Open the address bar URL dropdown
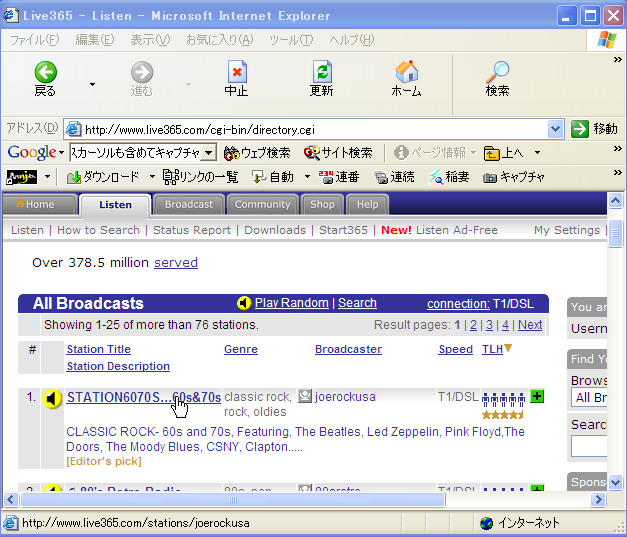 click(x=555, y=129)
